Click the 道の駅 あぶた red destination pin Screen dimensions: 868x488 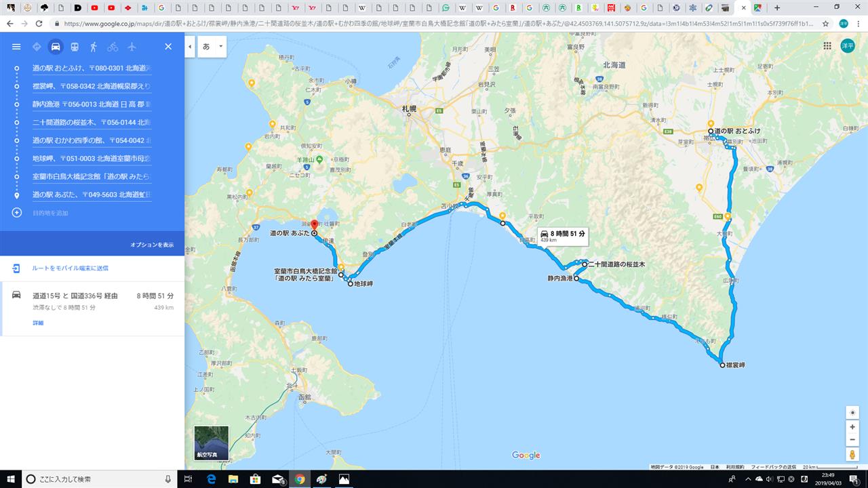(314, 226)
